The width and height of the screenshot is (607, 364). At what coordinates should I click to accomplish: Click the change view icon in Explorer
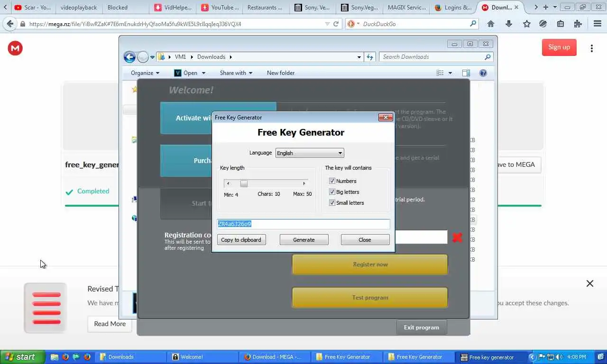(x=440, y=73)
